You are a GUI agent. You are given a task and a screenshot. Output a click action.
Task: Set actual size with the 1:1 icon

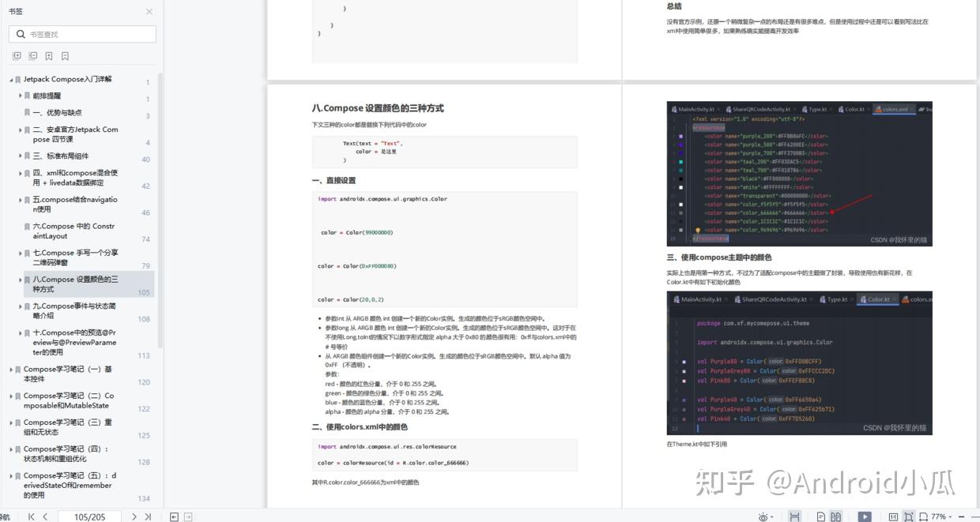893,516
